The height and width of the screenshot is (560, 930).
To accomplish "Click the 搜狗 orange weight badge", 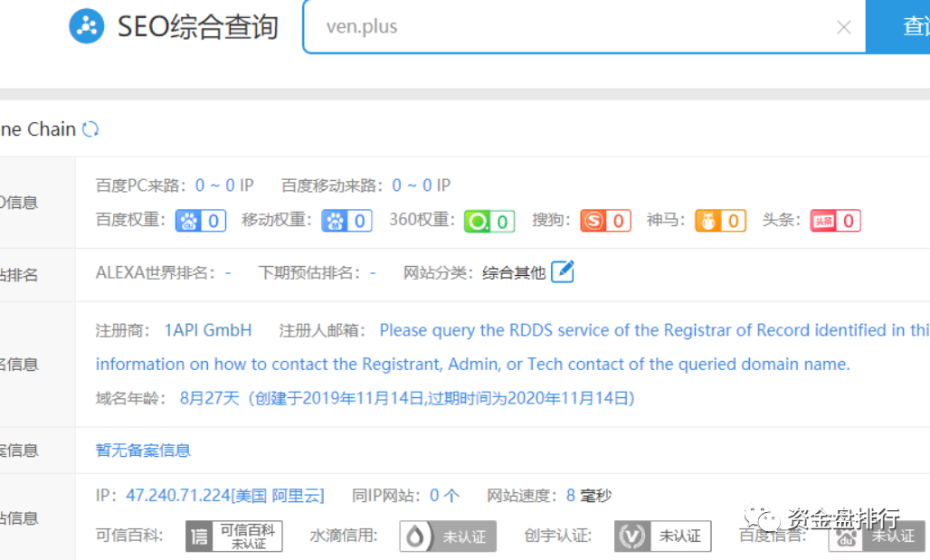I will (x=605, y=221).
